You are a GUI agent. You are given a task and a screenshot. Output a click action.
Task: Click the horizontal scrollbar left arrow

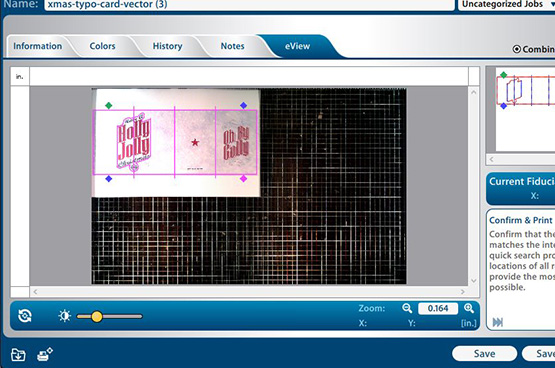click(35, 292)
